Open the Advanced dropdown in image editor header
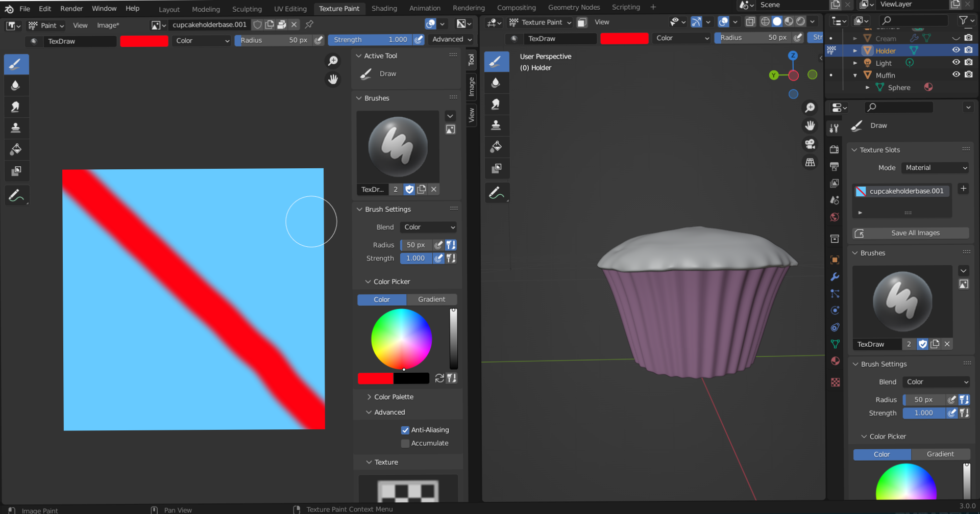Viewport: 980px width, 514px height. tap(452, 39)
